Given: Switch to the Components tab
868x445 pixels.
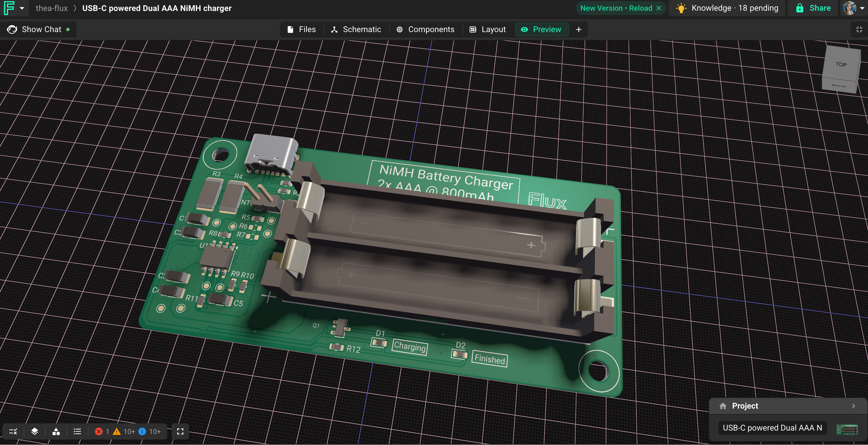Looking at the screenshot, I should tap(425, 29).
